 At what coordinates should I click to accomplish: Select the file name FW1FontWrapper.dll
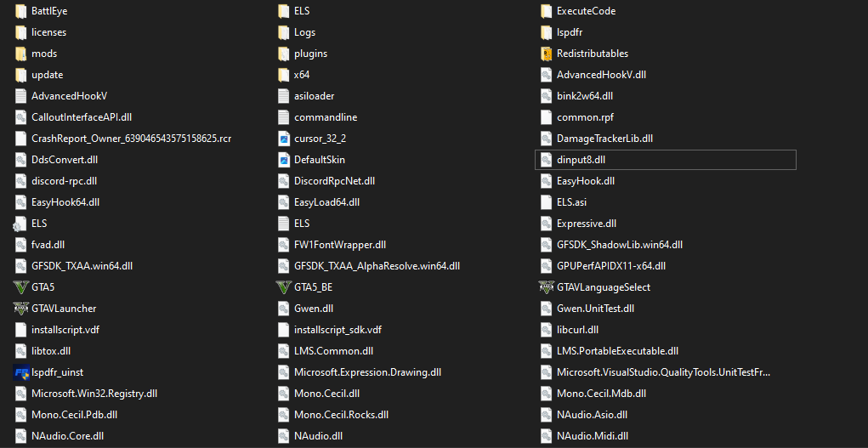click(340, 245)
